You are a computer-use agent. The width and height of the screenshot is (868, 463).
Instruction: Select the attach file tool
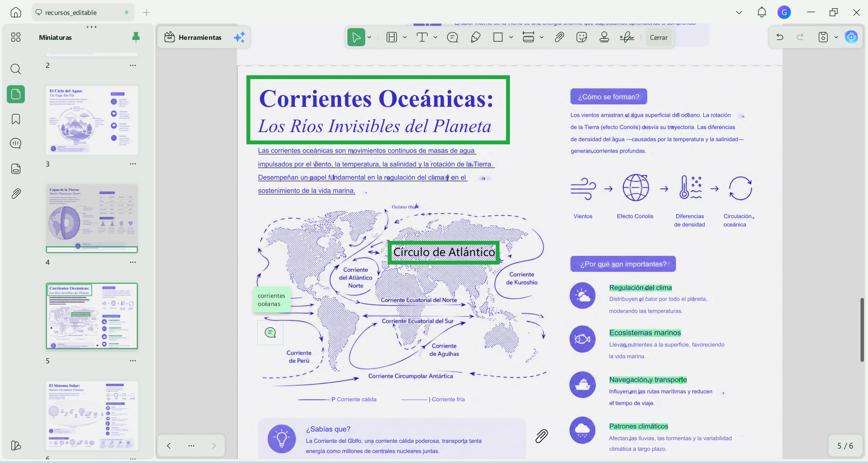(560, 37)
